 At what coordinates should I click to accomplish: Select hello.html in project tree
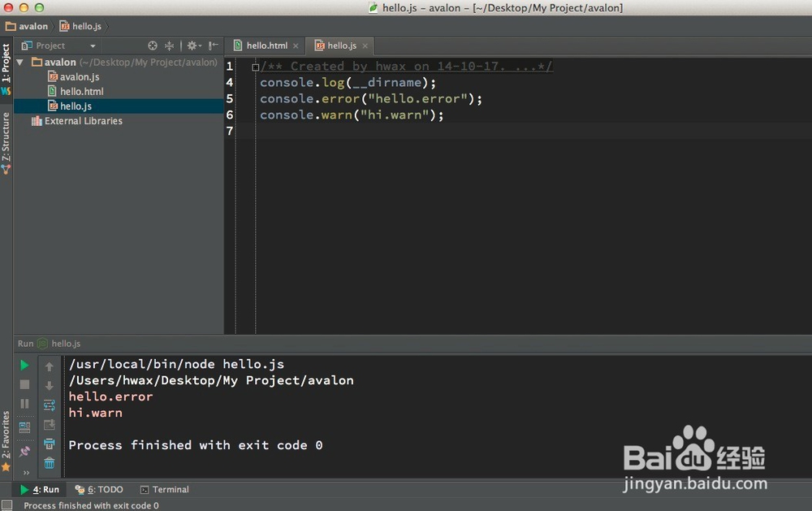pyautogui.click(x=81, y=91)
